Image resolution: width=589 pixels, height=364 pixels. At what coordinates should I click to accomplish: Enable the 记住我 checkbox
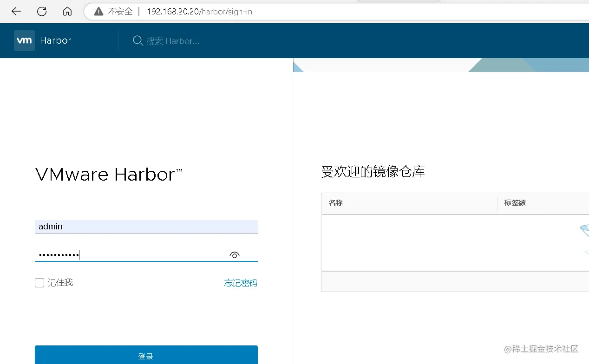click(39, 283)
